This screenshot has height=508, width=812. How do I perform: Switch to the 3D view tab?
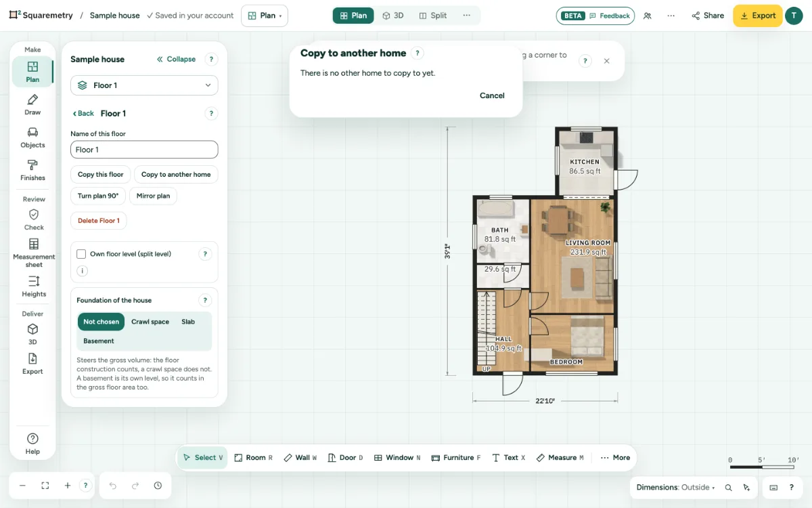click(x=393, y=16)
